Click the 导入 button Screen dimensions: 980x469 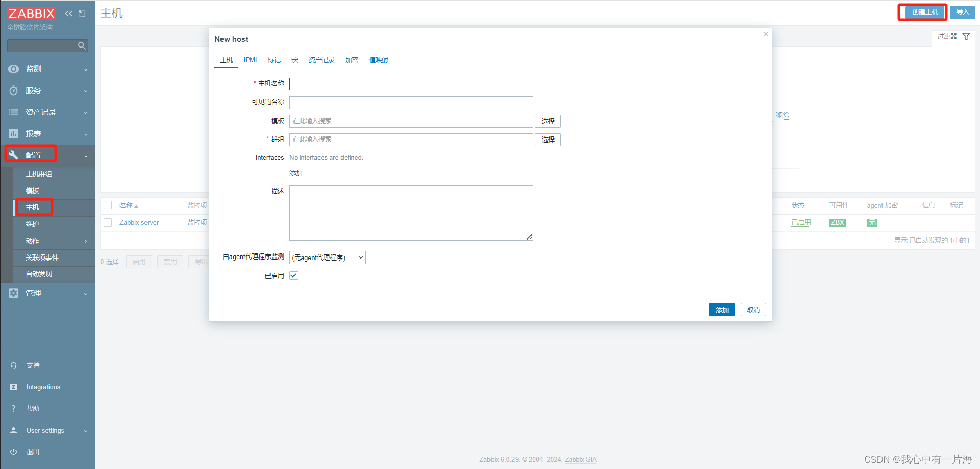click(963, 12)
